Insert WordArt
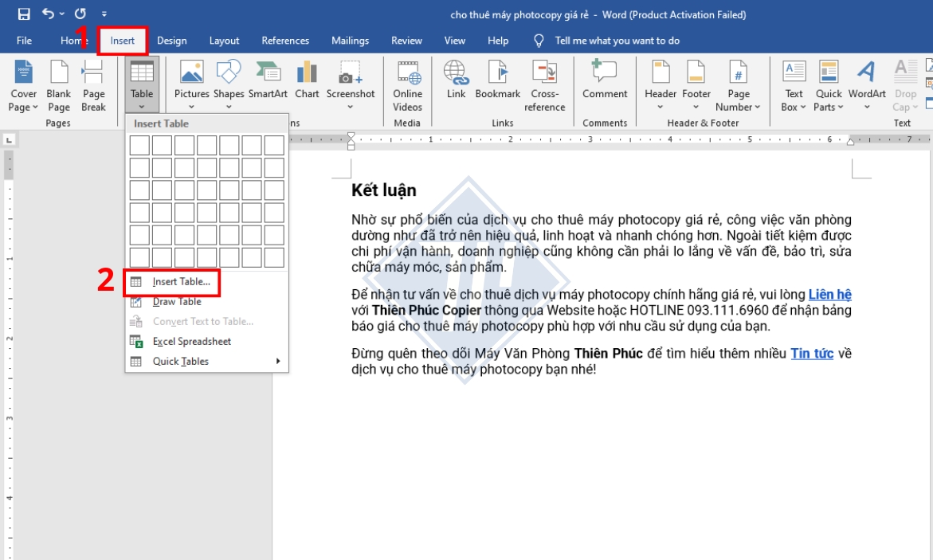 click(x=869, y=83)
